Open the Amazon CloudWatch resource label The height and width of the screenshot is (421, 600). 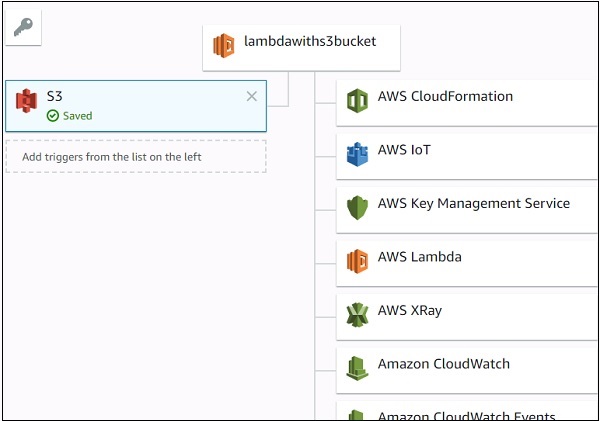(443, 364)
